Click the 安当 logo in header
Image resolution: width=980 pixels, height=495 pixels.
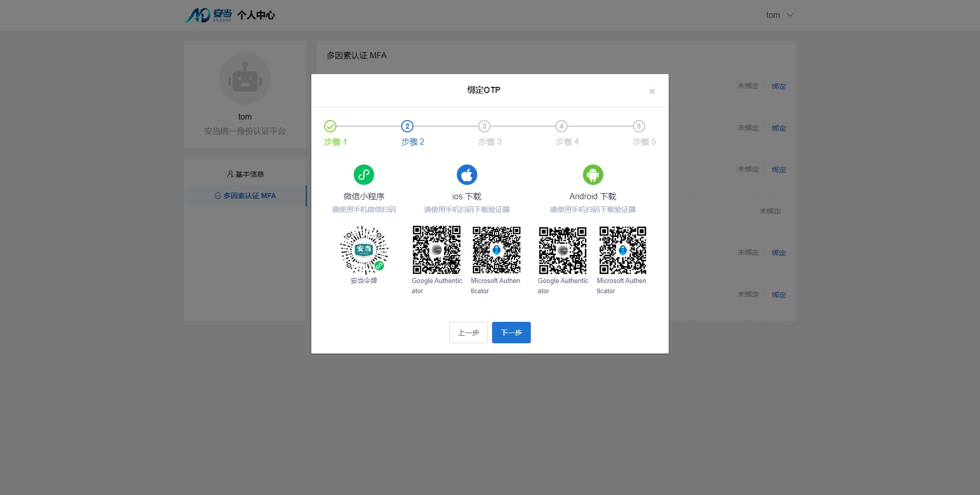[x=208, y=15]
